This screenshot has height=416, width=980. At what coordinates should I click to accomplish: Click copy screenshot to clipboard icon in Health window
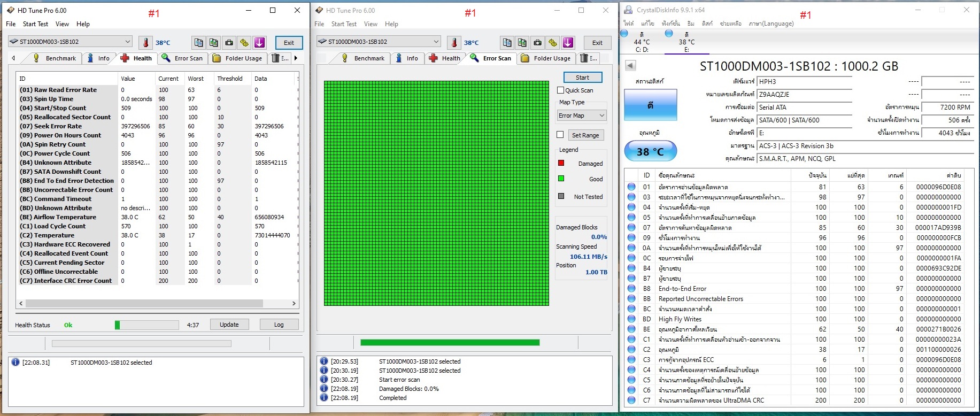coord(214,42)
